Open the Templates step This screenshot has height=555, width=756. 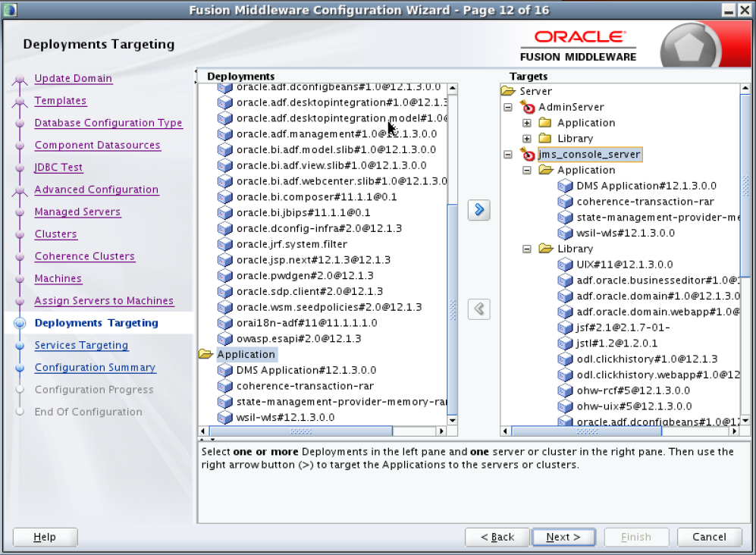[x=60, y=100]
